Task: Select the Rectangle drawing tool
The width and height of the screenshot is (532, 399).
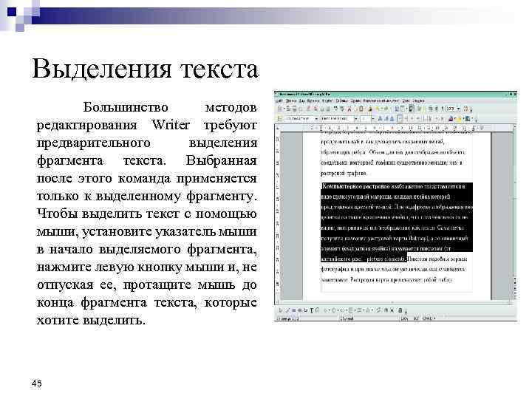Action: point(294,310)
